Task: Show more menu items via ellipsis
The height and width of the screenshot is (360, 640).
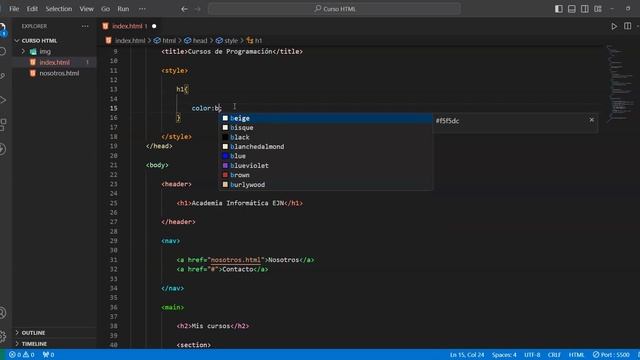Action: 142,9
